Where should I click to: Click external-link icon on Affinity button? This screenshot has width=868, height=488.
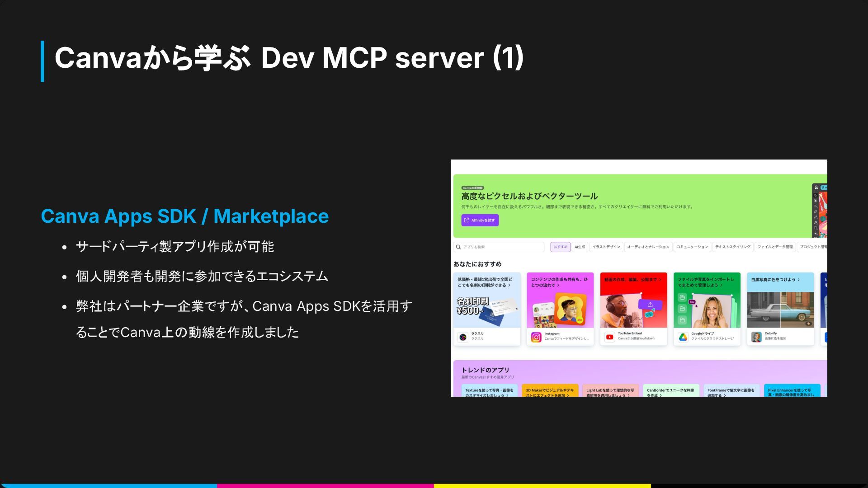click(467, 221)
